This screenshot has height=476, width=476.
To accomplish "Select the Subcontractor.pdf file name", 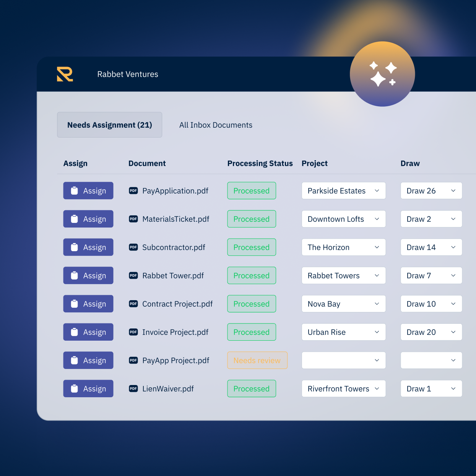I will (x=174, y=247).
